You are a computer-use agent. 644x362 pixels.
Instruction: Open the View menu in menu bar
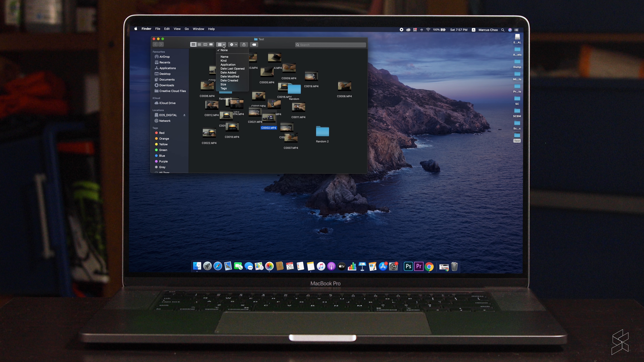(x=177, y=29)
